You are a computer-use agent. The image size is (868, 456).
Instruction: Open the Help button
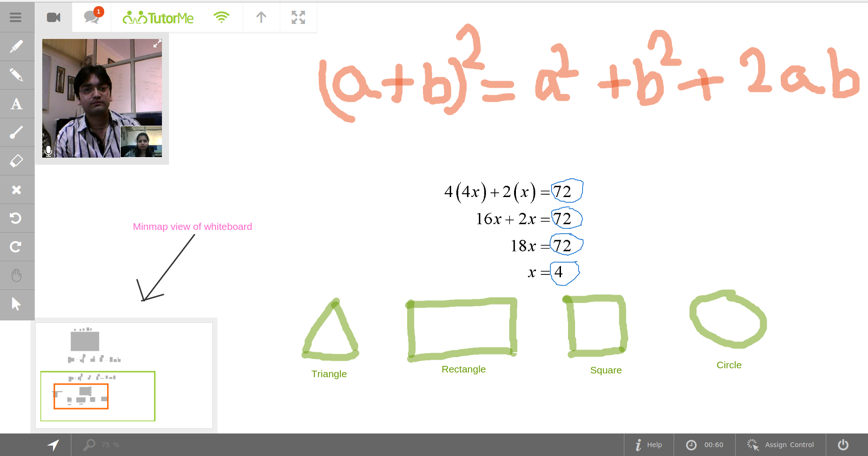click(x=649, y=445)
